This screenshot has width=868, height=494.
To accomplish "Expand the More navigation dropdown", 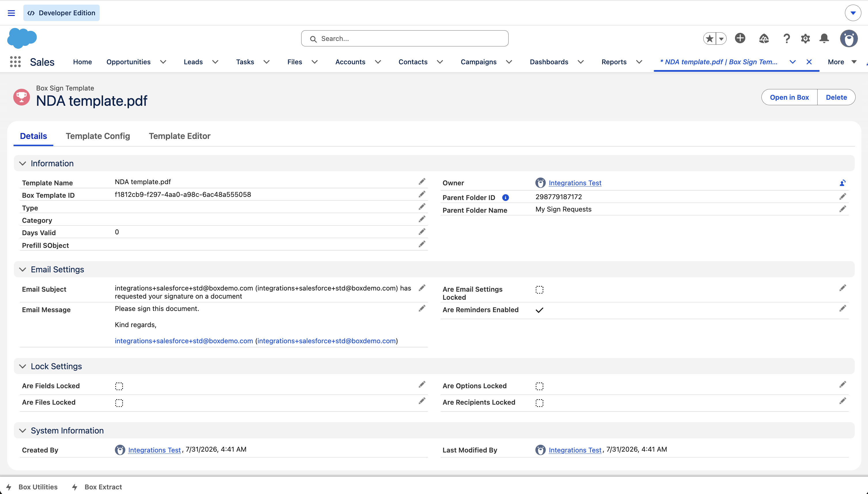I will [842, 62].
